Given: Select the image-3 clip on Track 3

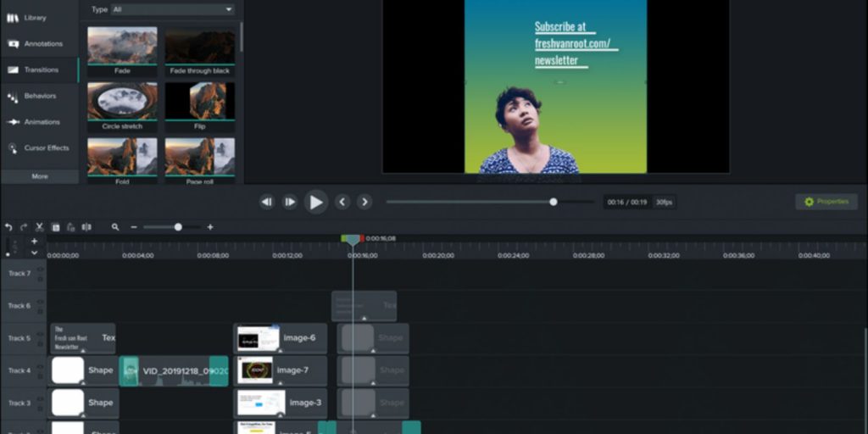Looking at the screenshot, I should pos(280,403).
